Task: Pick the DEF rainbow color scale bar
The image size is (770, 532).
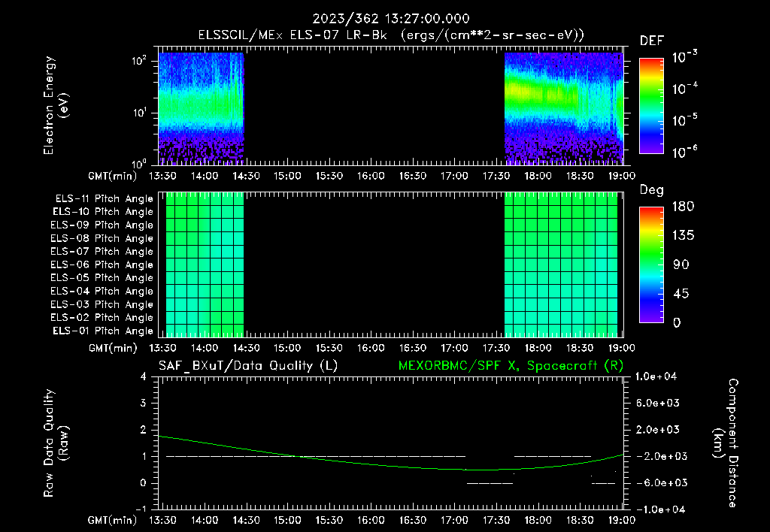Action: click(651, 106)
